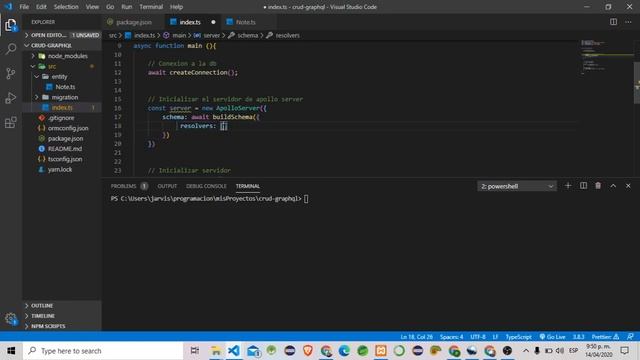Screen dimensions: 640x360
Task: Open Task View on the taskbar
Action: tap(195, 351)
